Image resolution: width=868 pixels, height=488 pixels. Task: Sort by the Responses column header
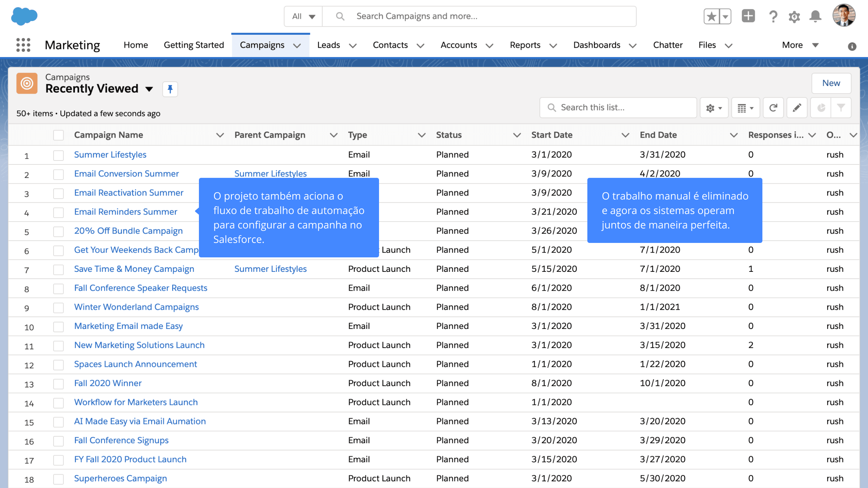point(776,135)
